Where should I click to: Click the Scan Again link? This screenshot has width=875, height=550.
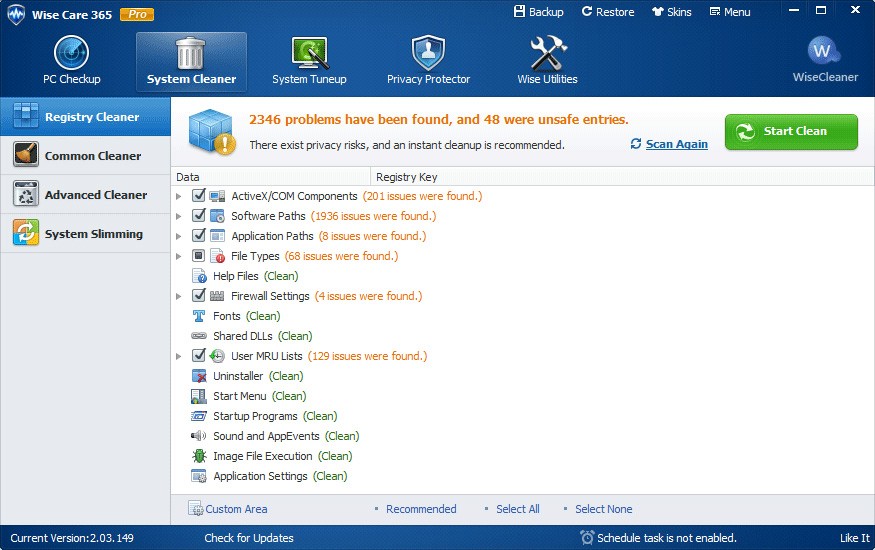(x=676, y=144)
